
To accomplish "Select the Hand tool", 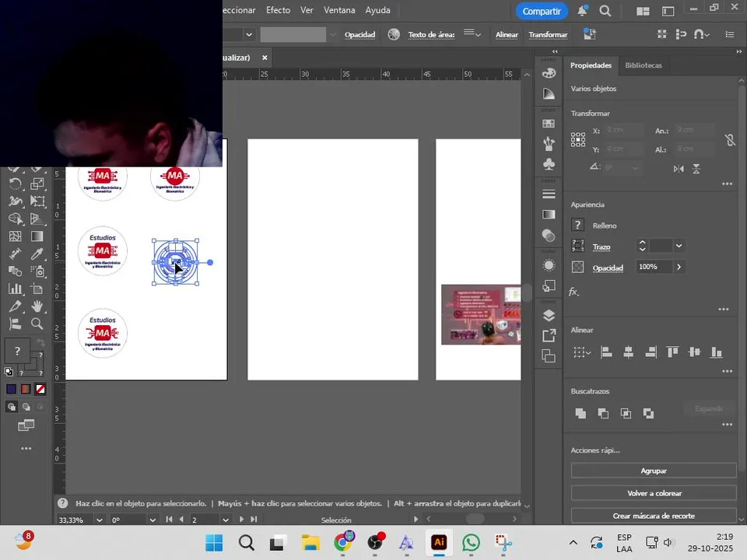I will (37, 306).
